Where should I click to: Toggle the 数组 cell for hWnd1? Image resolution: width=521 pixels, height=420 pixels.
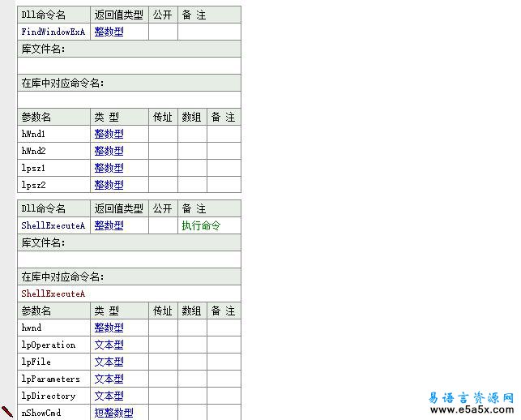[x=192, y=134]
